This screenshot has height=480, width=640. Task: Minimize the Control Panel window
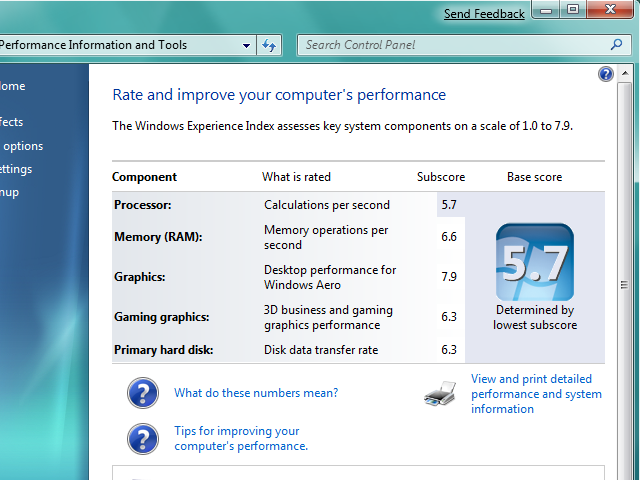[546, 10]
